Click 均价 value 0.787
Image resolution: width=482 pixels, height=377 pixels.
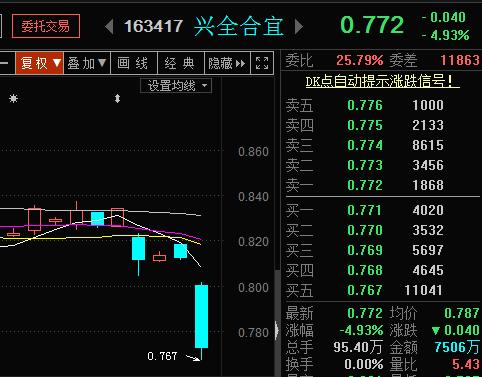pos(462,313)
